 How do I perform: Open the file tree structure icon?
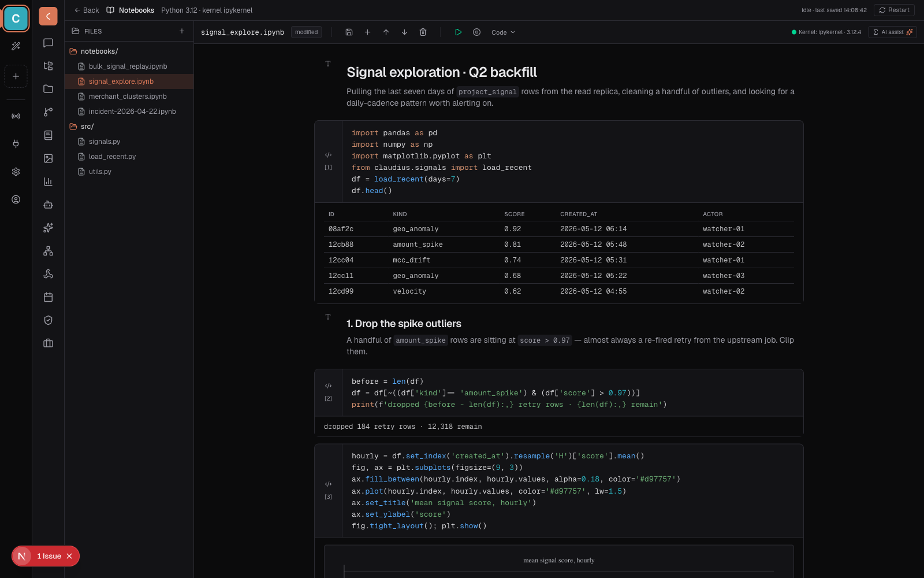48,66
